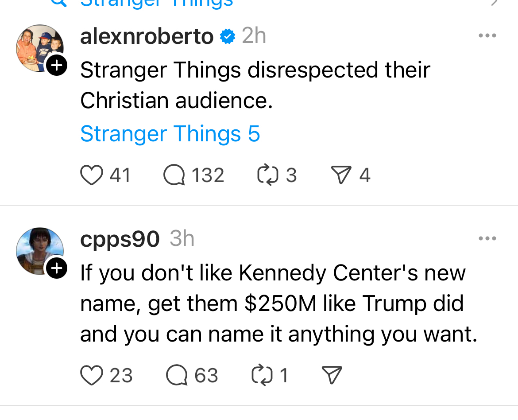Follow alexnroberto using the plus badge

[57, 66]
